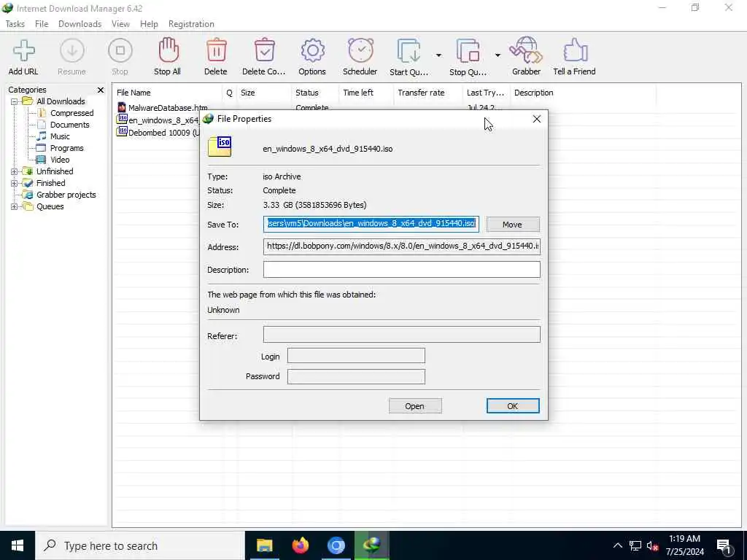747x560 pixels.
Task: Click the Start Queue toolbar icon
Action: pyautogui.click(x=409, y=51)
